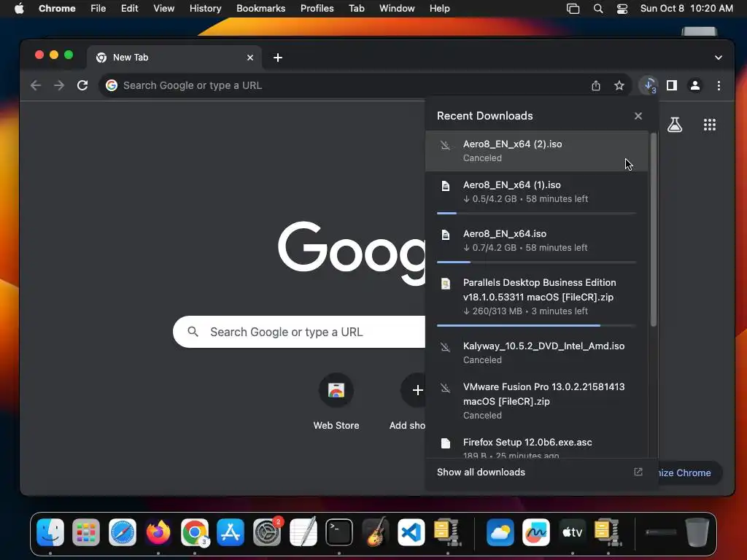The image size is (747, 560).
Task: Open the History menu
Action: (205, 9)
